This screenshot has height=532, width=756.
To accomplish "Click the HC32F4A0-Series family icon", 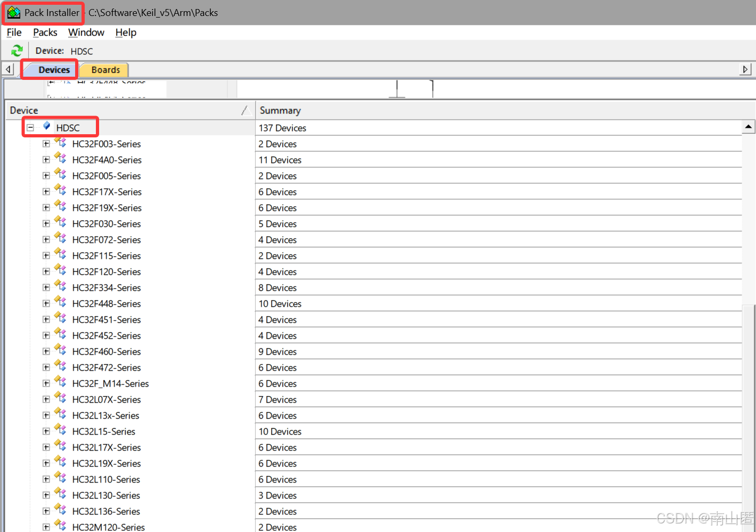I will point(60,159).
